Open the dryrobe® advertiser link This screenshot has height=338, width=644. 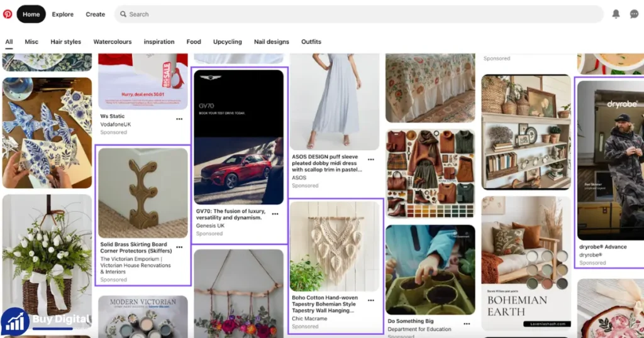point(591,254)
